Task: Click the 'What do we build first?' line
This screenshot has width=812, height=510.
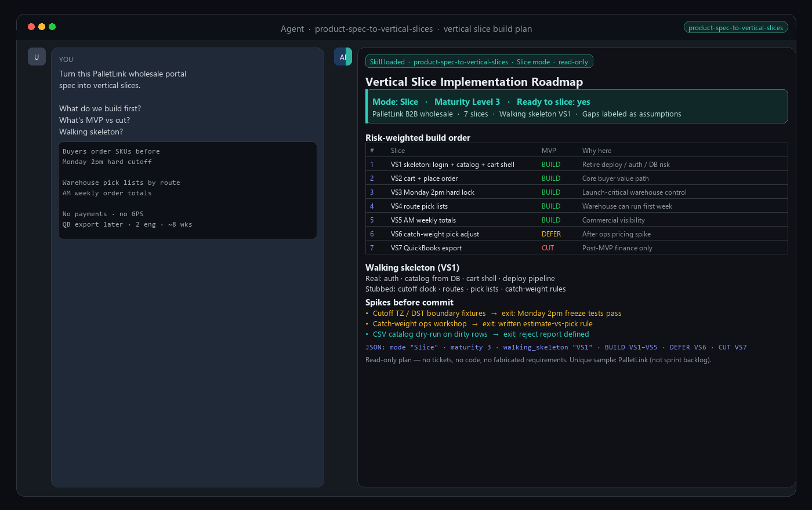Action: tap(100, 109)
